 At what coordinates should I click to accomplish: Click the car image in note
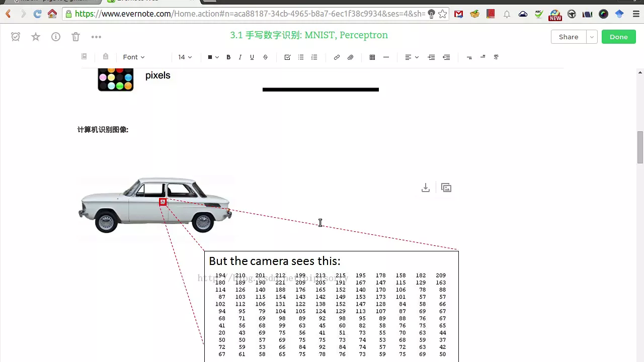tap(155, 205)
